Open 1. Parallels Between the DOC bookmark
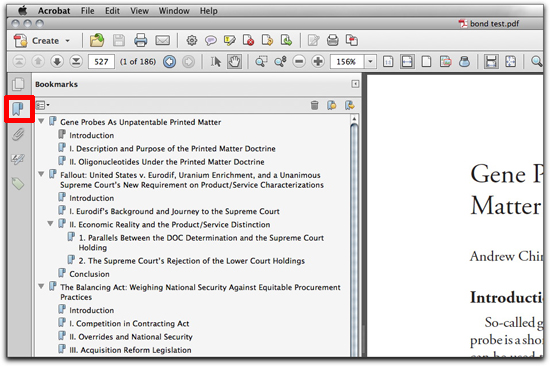The image size is (550, 366). 201,243
